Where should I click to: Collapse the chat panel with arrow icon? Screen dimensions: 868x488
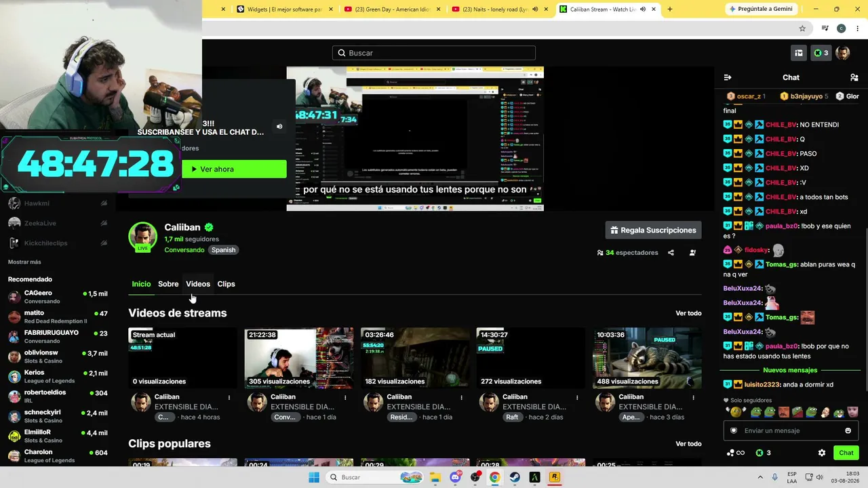click(728, 77)
